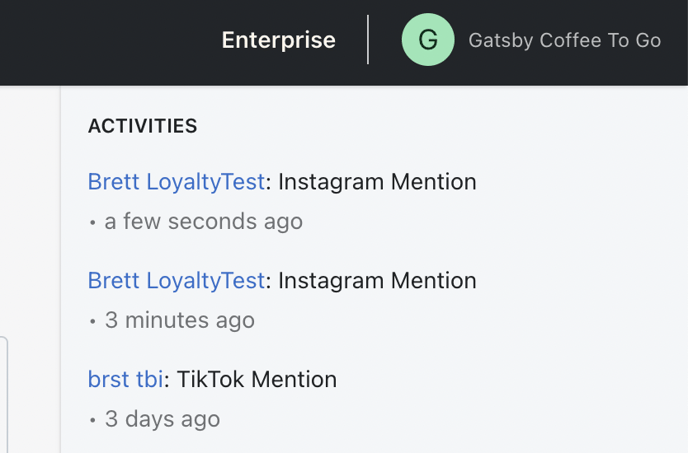This screenshot has width=688, height=453.
Task: Click the '3 days ago' timestamp
Action: 162,419
